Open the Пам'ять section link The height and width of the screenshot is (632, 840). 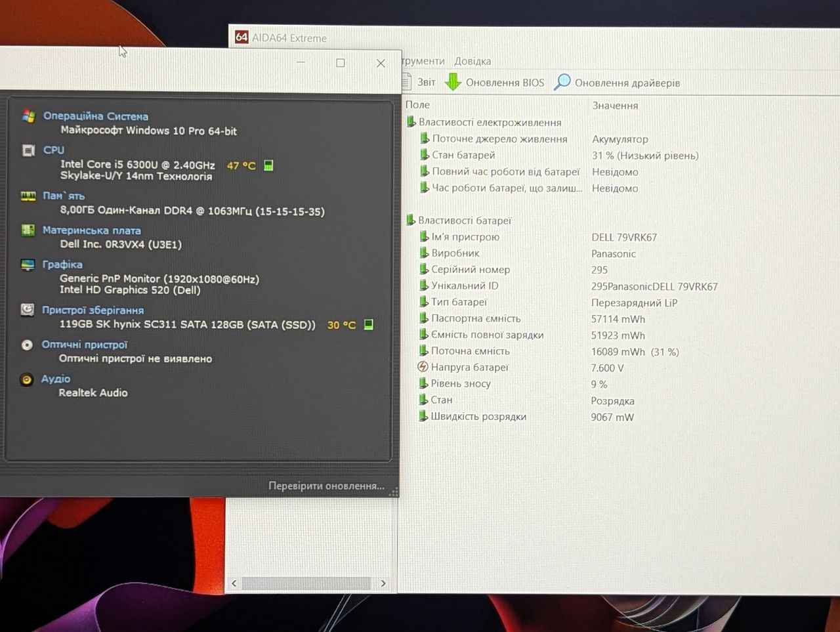pyautogui.click(x=64, y=196)
